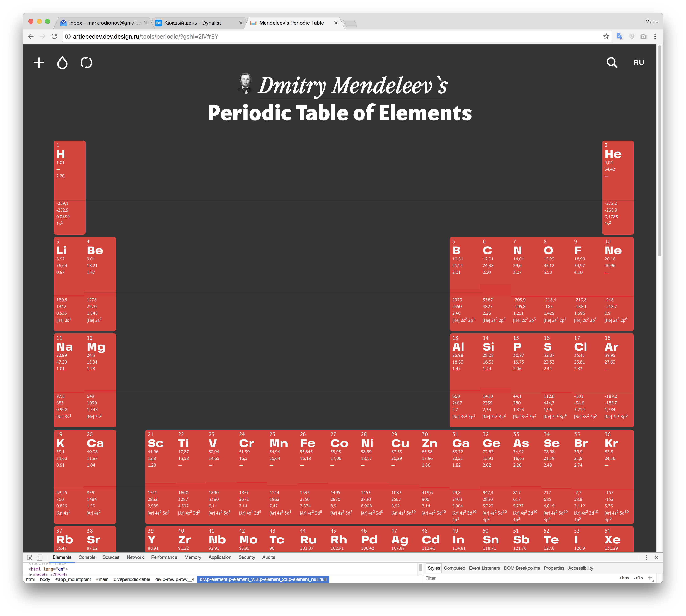Expand the head node in the DOM tree

[31, 574]
